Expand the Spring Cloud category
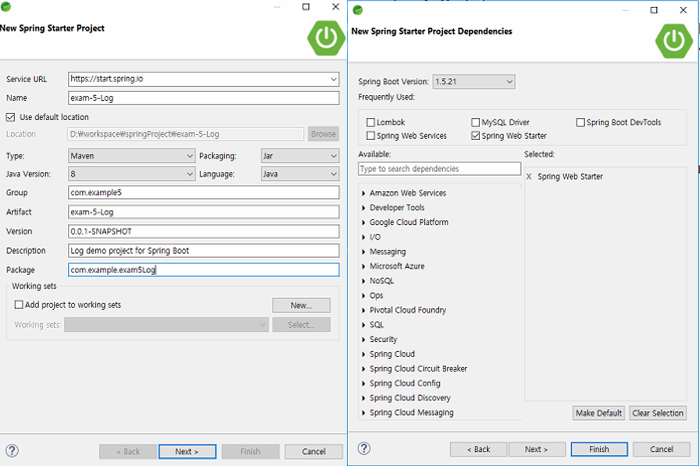700x466 pixels. [x=363, y=354]
